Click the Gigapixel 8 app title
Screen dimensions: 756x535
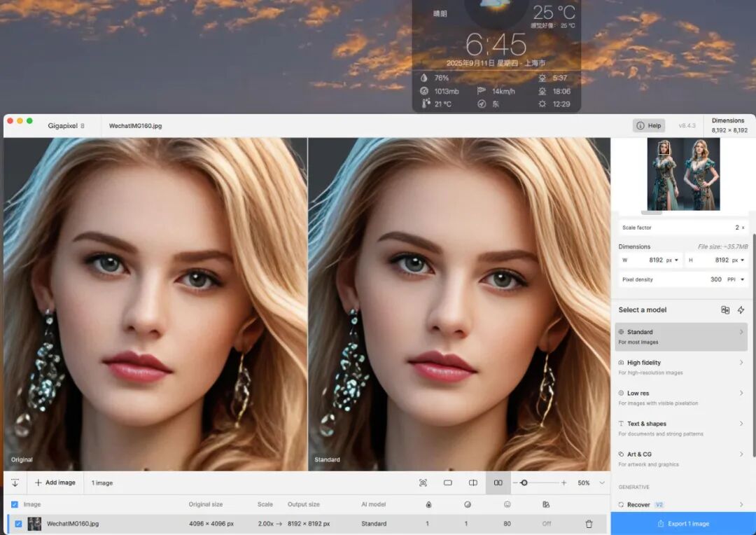coord(66,126)
